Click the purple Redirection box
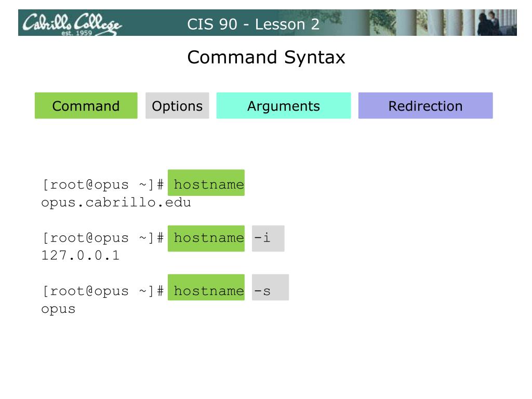532x399 pixels. 425,105
